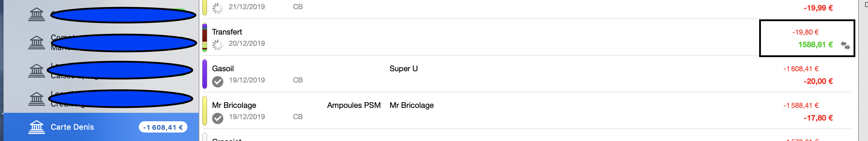Toggle the reconciled checkmark on Gasoil transaction
The image size is (868, 141).
[218, 82]
